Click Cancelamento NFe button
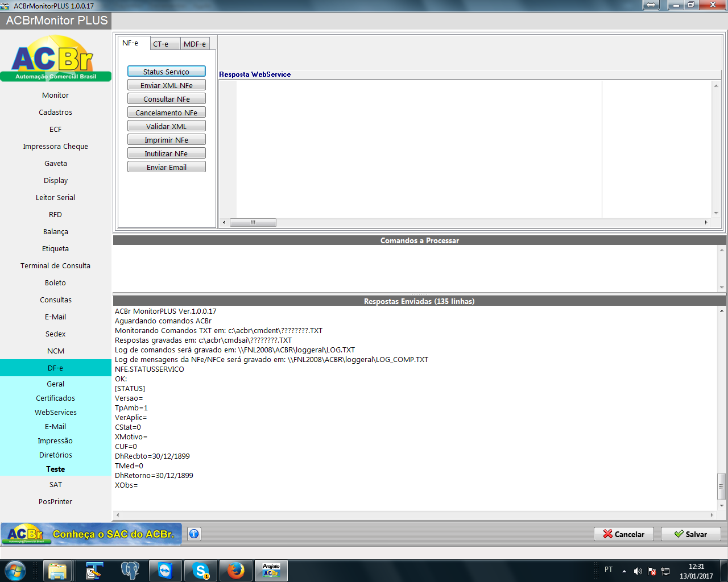The width and height of the screenshot is (728, 582). pos(167,113)
